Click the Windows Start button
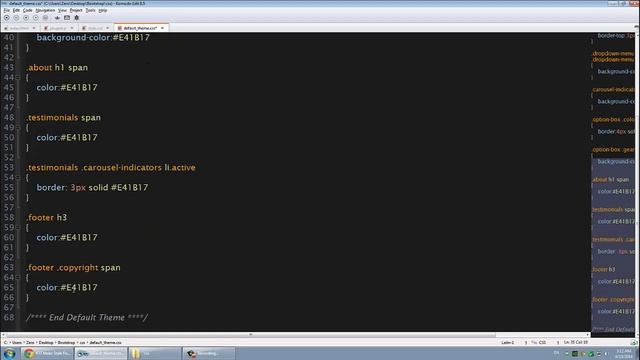Screen dimensions: 640x360 [9, 353]
